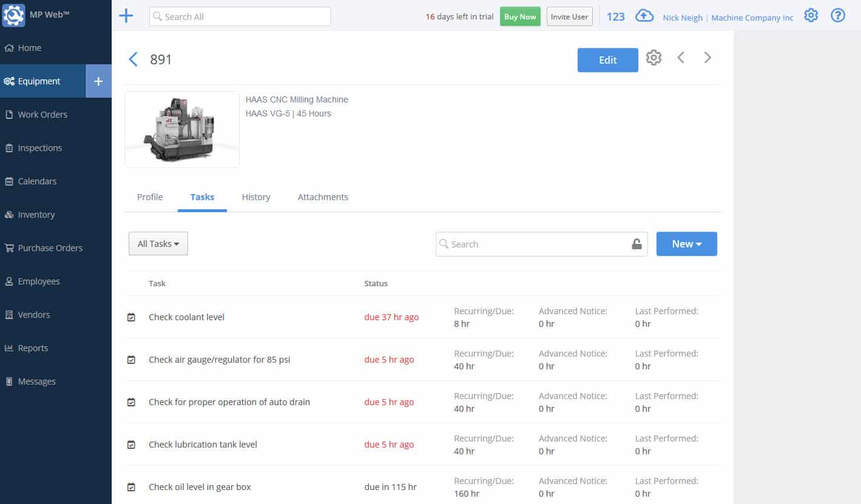This screenshot has height=504, width=861.
Task: Toggle the lock on the task search
Action: [x=636, y=243]
